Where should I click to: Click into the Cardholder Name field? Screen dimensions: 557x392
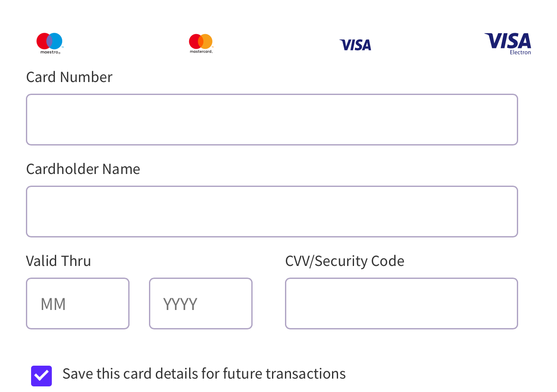click(272, 212)
